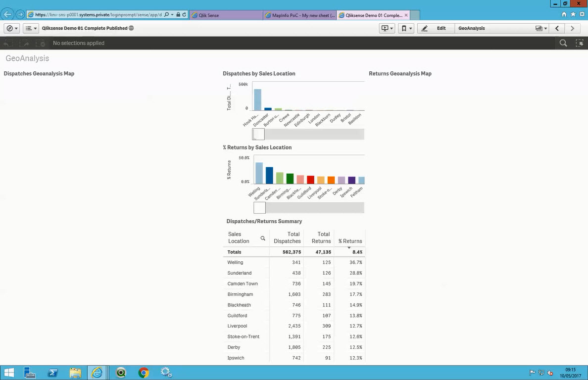Image resolution: width=588 pixels, height=380 pixels.
Task: Click the Edit pencil icon
Action: click(x=424, y=28)
